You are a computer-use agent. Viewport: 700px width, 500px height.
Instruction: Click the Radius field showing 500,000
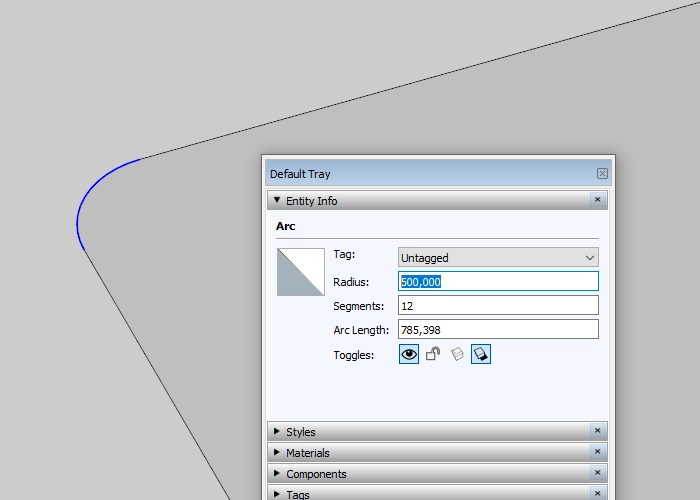498,281
